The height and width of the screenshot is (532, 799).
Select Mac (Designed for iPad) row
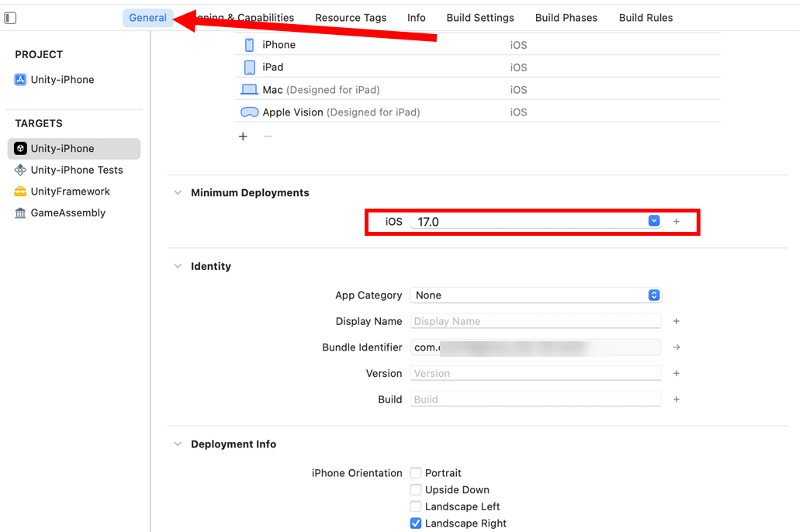[x=478, y=90]
